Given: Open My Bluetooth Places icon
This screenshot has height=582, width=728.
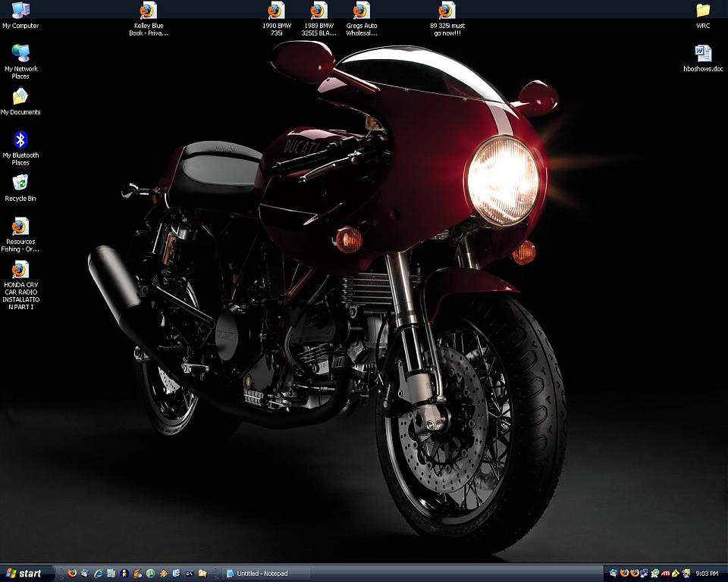Looking at the screenshot, I should (20, 140).
